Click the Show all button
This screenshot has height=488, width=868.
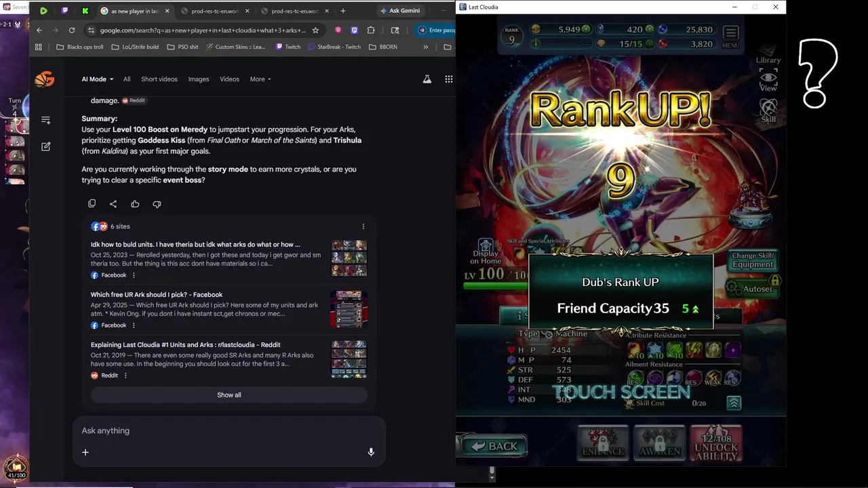229,395
